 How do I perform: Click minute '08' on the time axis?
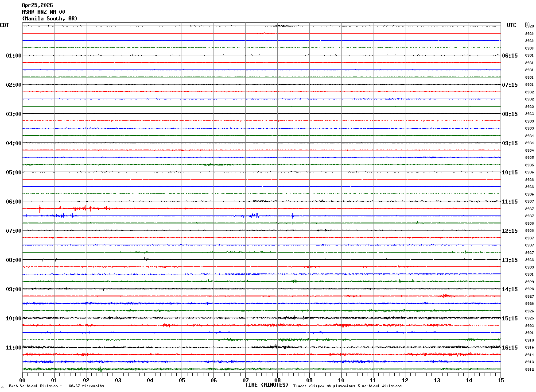pos(277,380)
